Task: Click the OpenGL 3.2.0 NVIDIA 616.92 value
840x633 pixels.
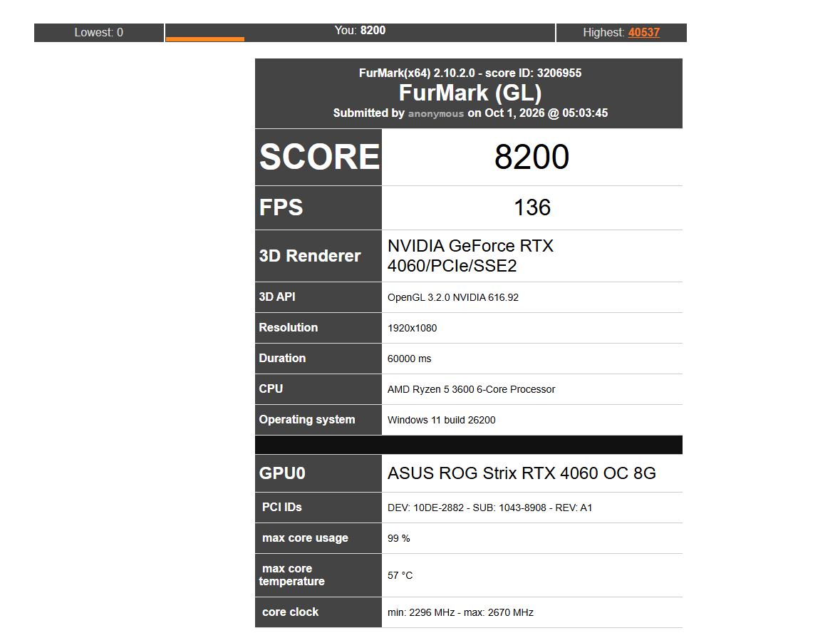Action: 452,297
